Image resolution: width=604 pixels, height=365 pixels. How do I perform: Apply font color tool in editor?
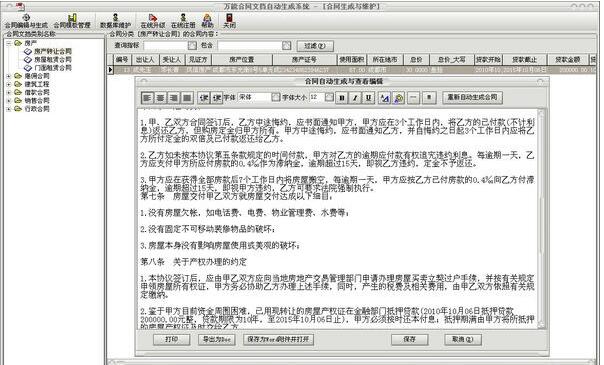point(384,98)
